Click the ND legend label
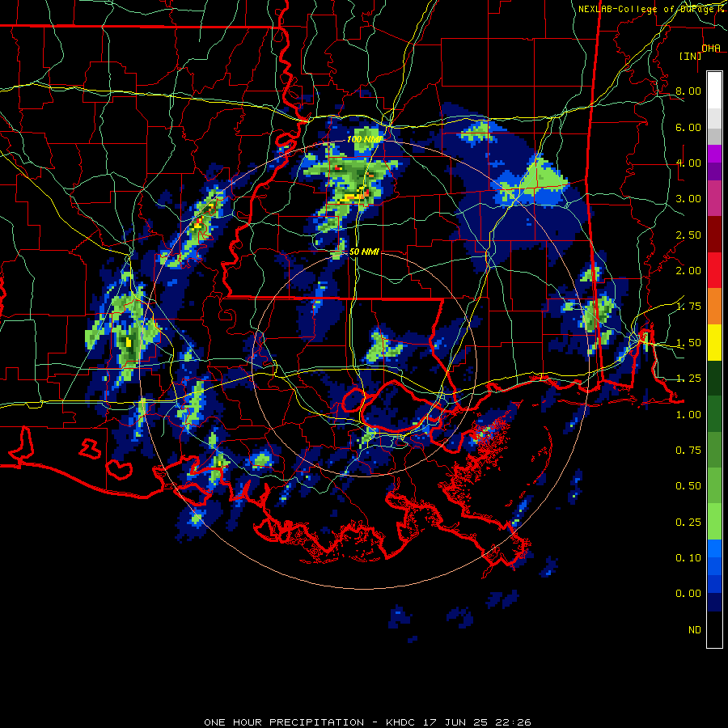The width and height of the screenshot is (728, 728). coord(695,630)
